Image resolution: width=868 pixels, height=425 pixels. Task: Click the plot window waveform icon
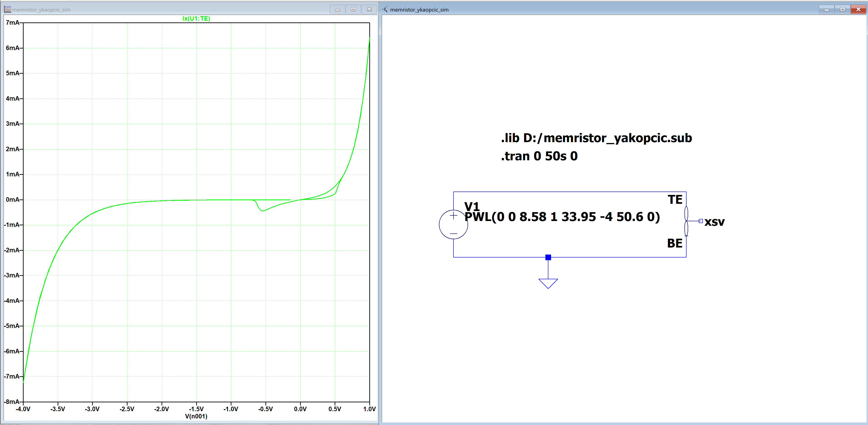(x=7, y=10)
